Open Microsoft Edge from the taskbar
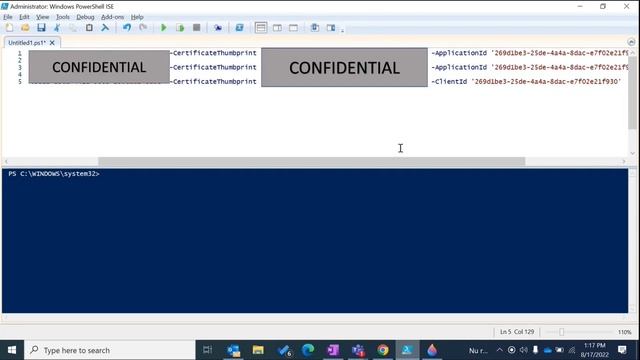Viewport: 640px width, 360px height. (x=308, y=350)
